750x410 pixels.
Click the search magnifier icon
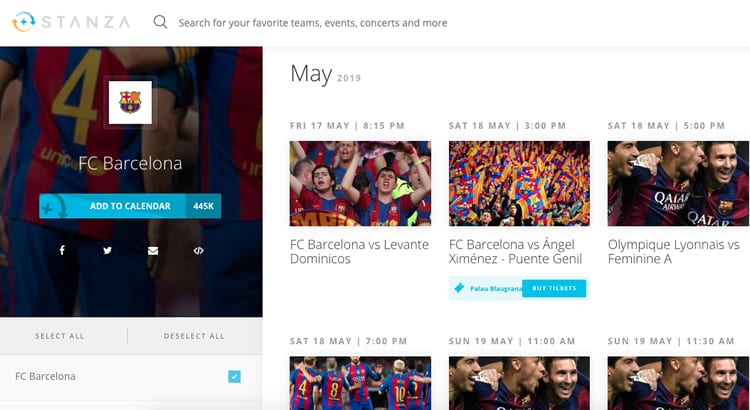[x=160, y=22]
